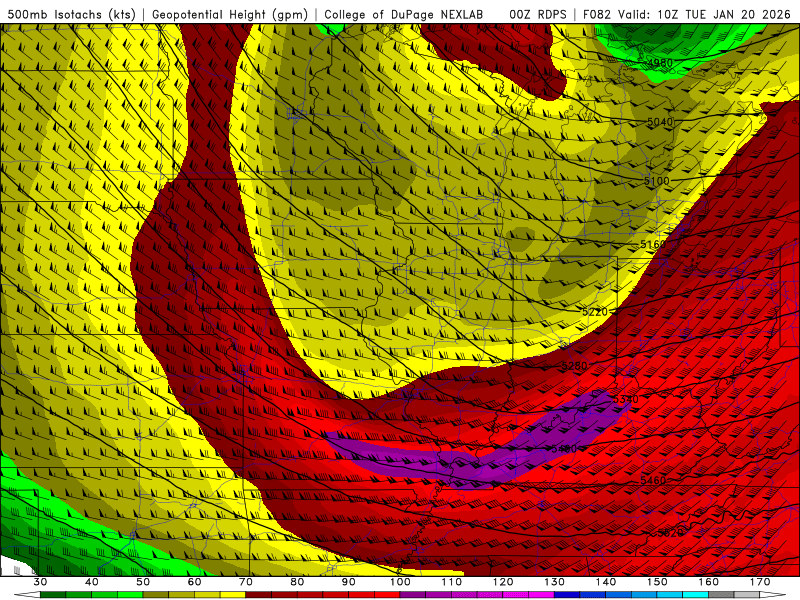
Task: Click the 'Geopotential Height (gpm)' header label
Action: (230, 14)
